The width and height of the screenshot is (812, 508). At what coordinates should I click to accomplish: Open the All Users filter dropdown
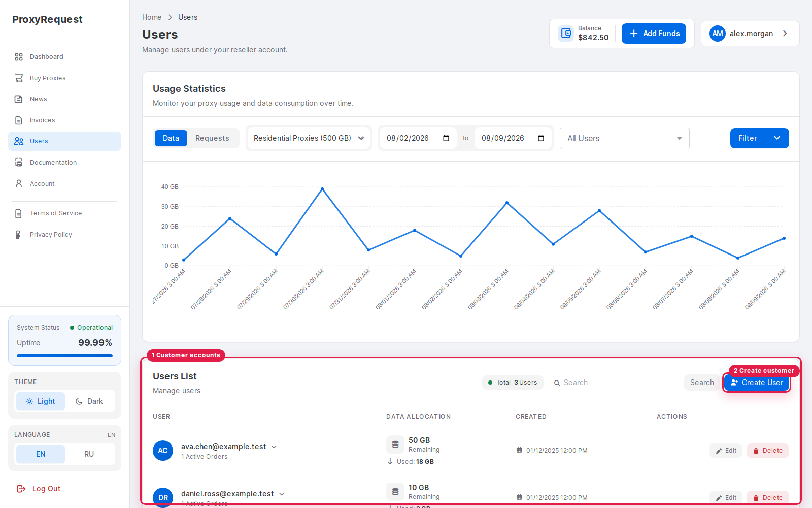(625, 138)
